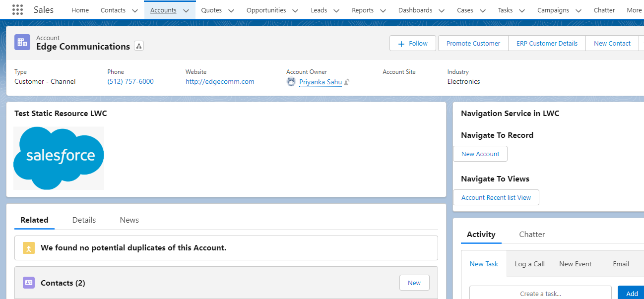Open the Contacts (2) related list

63,283
